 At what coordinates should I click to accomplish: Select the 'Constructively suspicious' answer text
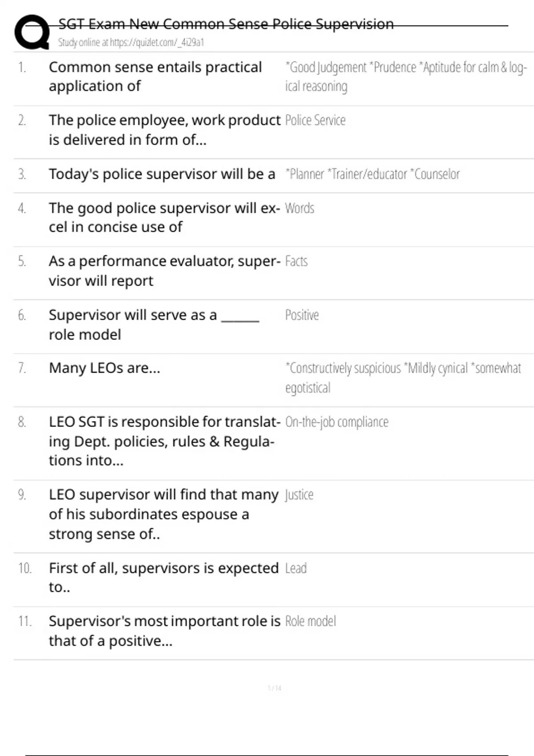pos(403,378)
